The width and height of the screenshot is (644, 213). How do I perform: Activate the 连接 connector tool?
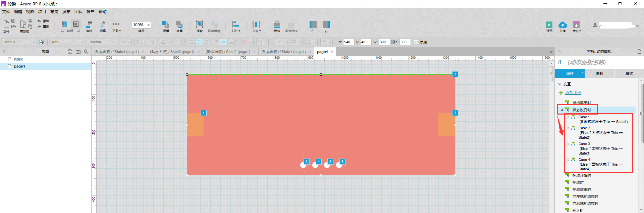coord(89,26)
